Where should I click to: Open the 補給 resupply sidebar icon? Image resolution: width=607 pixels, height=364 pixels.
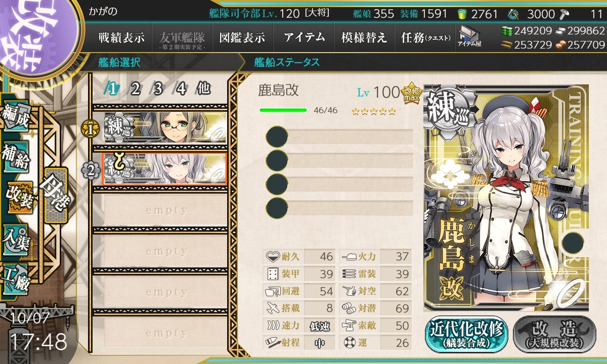15,157
